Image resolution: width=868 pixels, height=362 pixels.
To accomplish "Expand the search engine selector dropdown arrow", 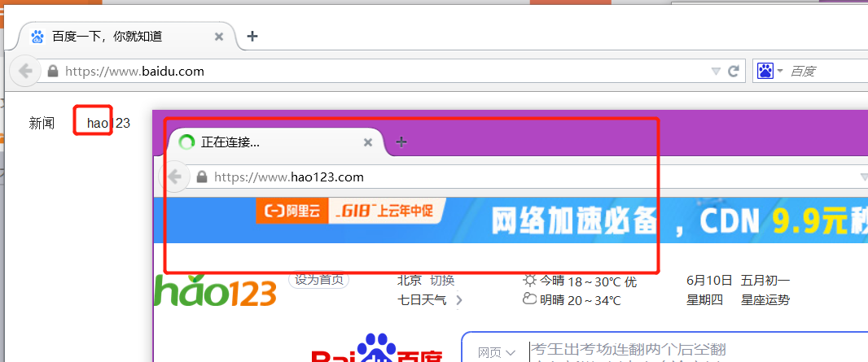I will (780, 72).
